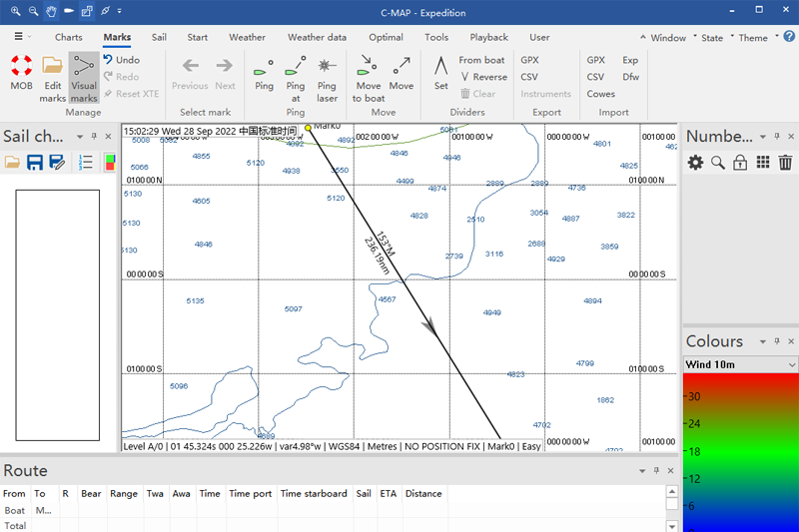The width and height of the screenshot is (799, 532).
Task: Click the MOB lifebuoy icon
Action: click(21, 66)
